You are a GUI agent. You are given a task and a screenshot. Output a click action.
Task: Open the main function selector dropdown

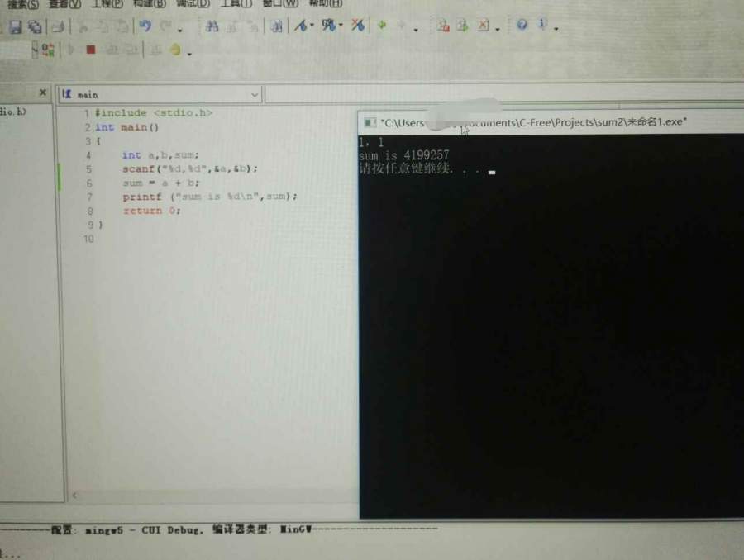pyautogui.click(x=255, y=95)
